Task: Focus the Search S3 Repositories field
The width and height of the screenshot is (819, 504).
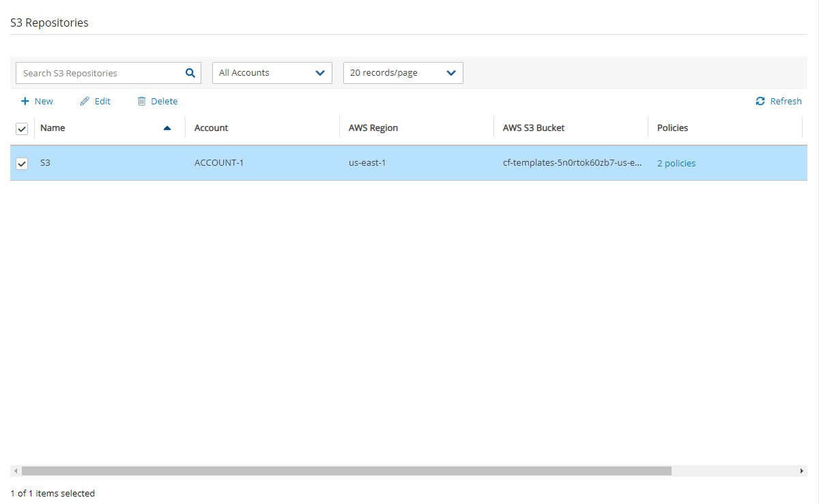Action: coord(99,73)
